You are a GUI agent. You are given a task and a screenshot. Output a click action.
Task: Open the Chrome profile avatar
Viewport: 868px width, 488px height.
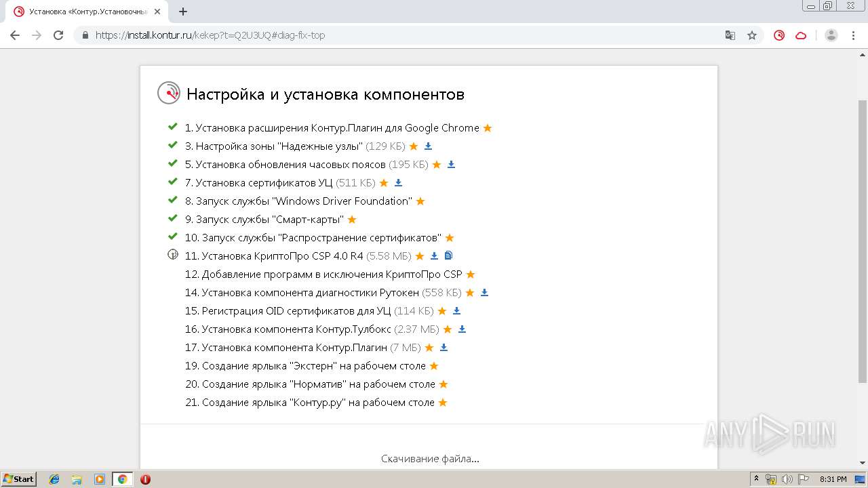pyautogui.click(x=831, y=35)
